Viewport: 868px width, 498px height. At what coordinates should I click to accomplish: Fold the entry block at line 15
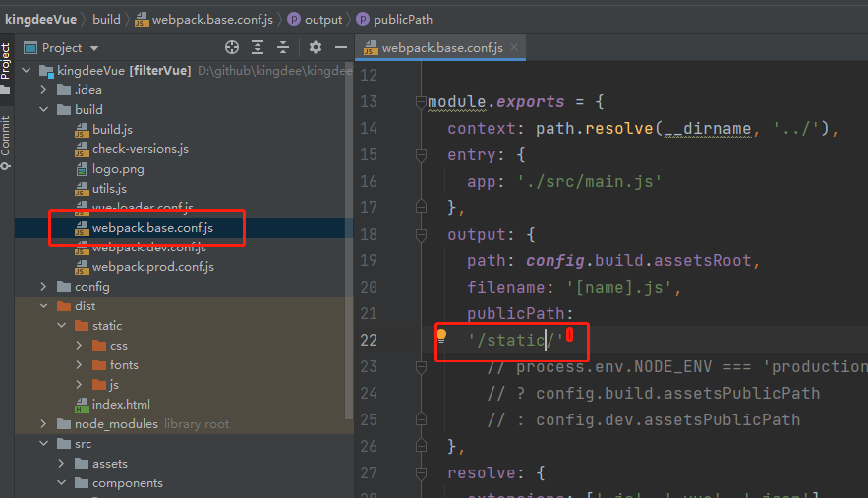coord(422,155)
